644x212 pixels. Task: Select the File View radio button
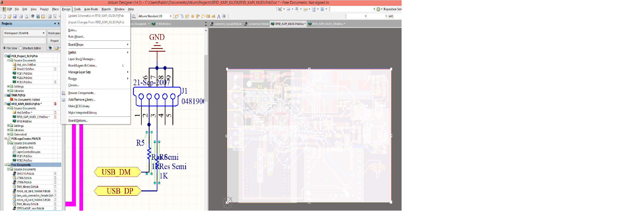[4, 48]
